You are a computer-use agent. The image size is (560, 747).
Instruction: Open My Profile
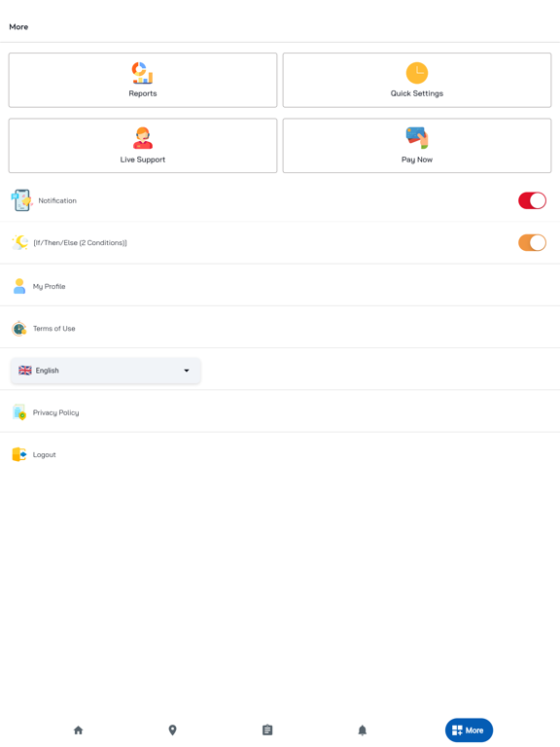280,286
